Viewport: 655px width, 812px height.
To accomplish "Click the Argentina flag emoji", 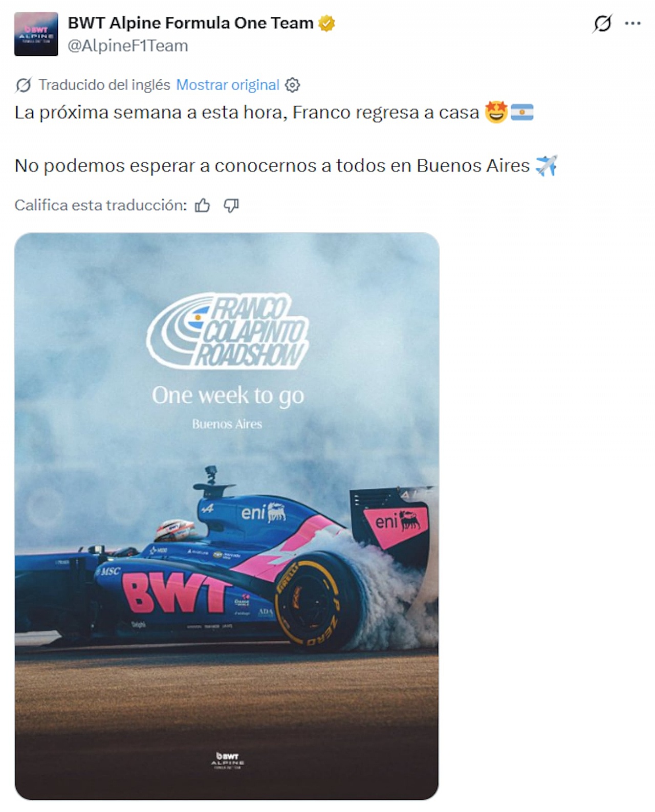I will point(522,112).
